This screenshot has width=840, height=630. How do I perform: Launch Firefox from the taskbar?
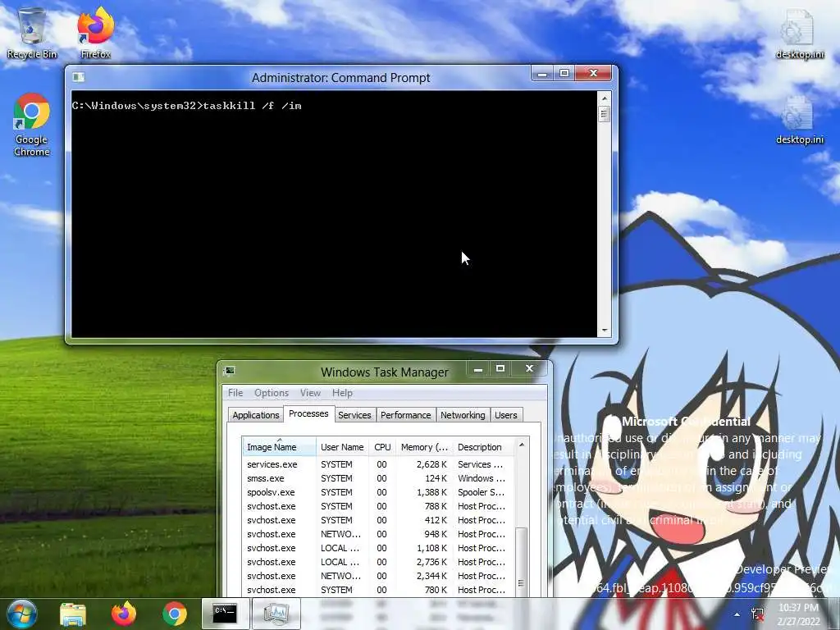(x=124, y=614)
